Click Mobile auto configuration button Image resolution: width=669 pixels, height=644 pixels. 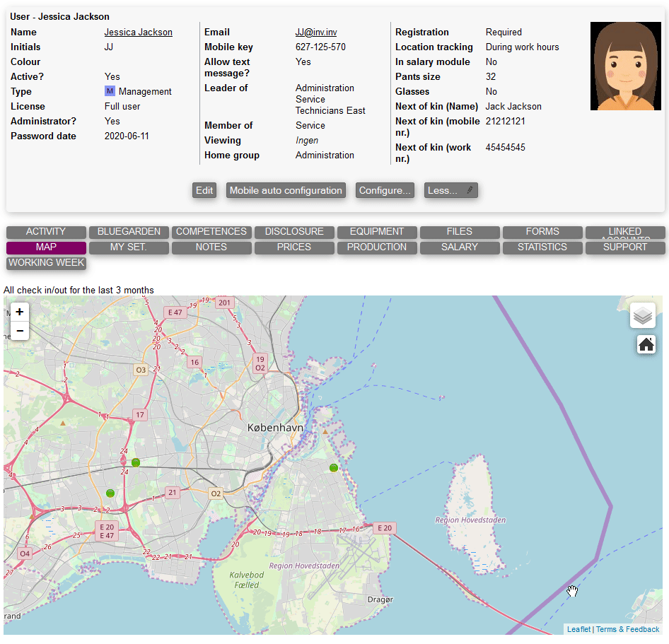coord(286,190)
